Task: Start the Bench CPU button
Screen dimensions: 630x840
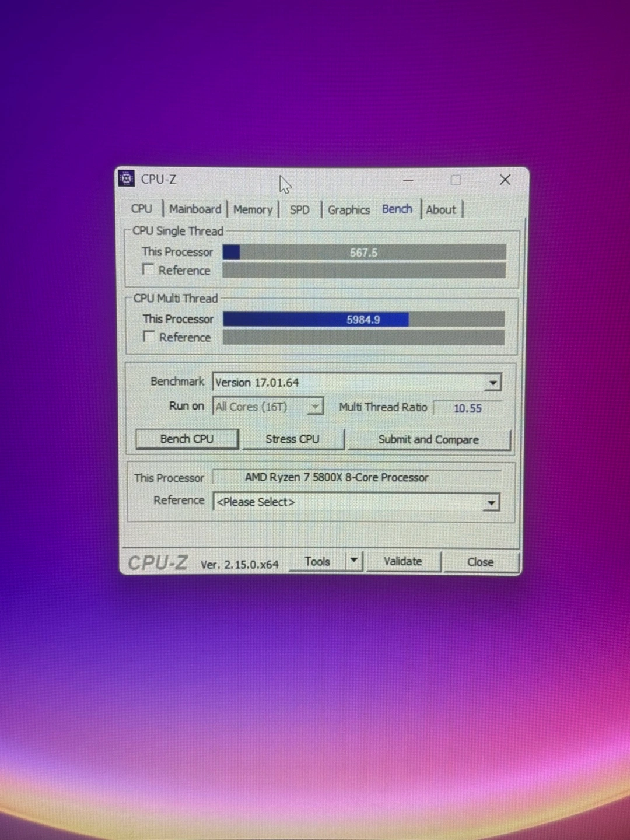Action: pos(187,439)
